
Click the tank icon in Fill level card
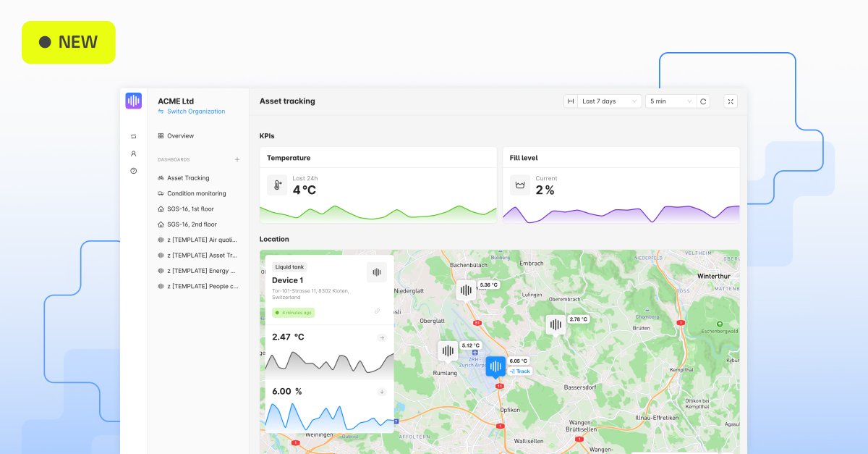[x=519, y=185]
